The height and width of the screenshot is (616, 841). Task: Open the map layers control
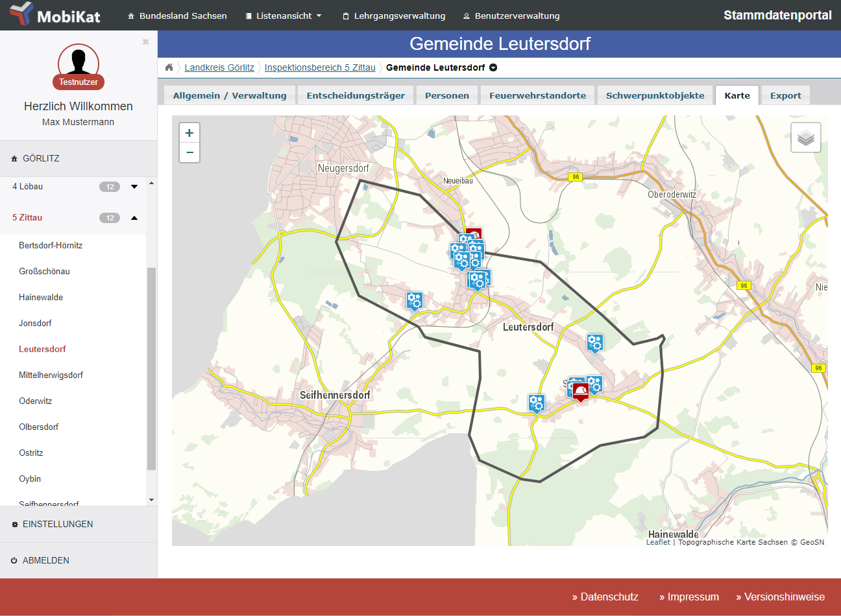[805, 137]
